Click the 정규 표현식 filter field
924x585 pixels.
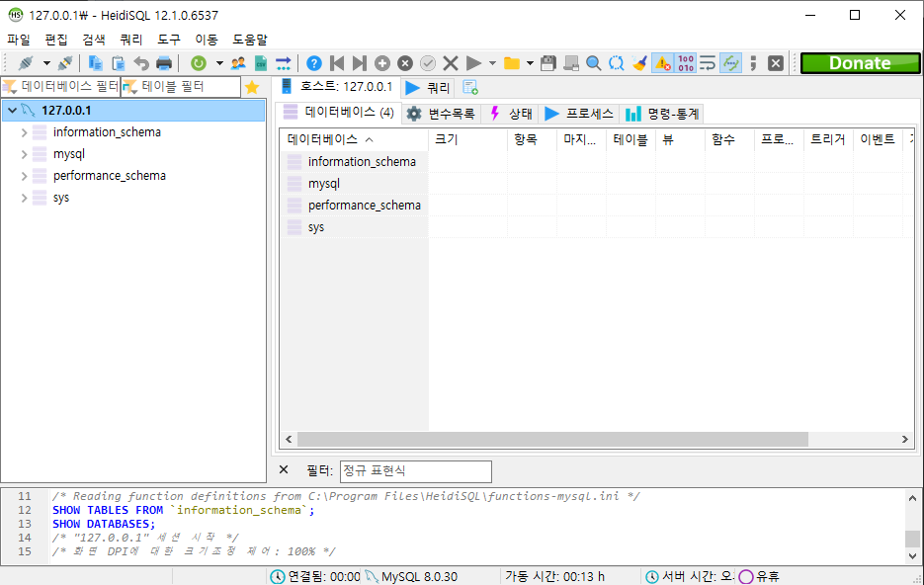(415, 471)
